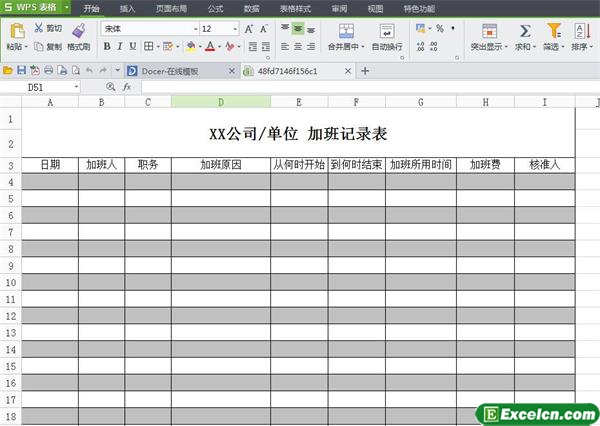Click the redo arrow

click(103, 70)
